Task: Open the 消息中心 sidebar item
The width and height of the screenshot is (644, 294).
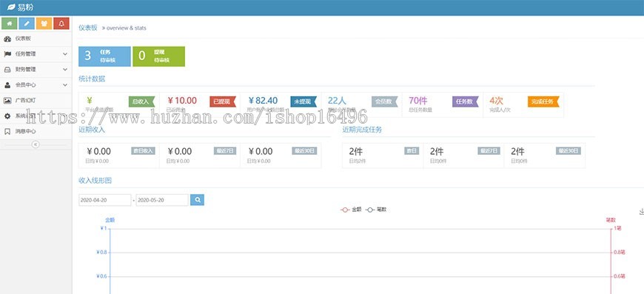Action: [x=36, y=131]
